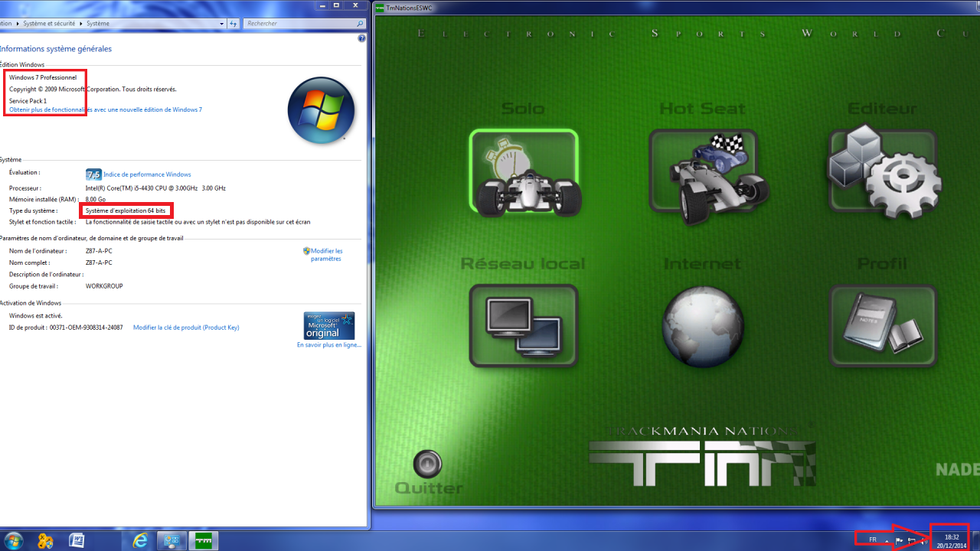Click the Service Pack 1 text
This screenshot has width=980, height=551.
[28, 101]
